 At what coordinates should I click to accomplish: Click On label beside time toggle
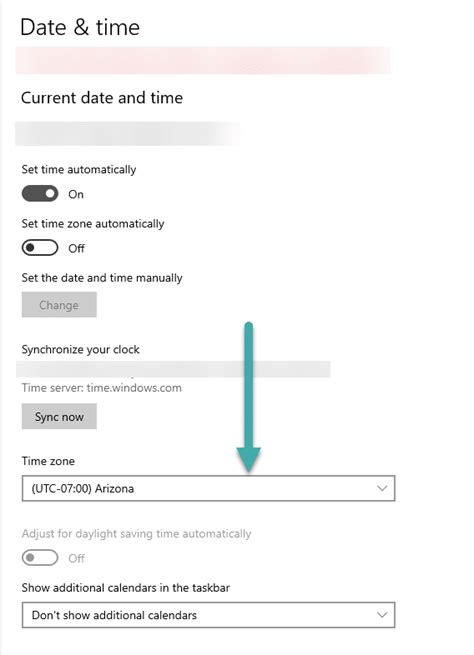(76, 194)
